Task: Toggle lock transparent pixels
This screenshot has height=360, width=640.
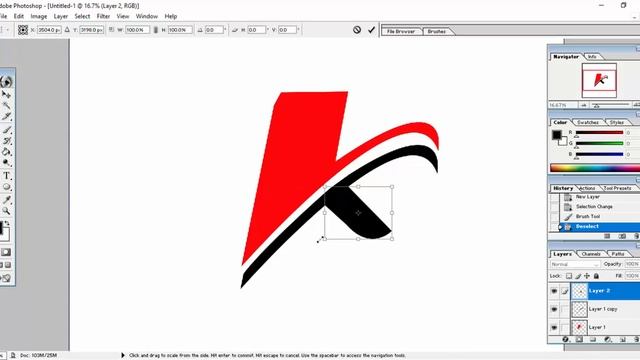Action: 569,276
